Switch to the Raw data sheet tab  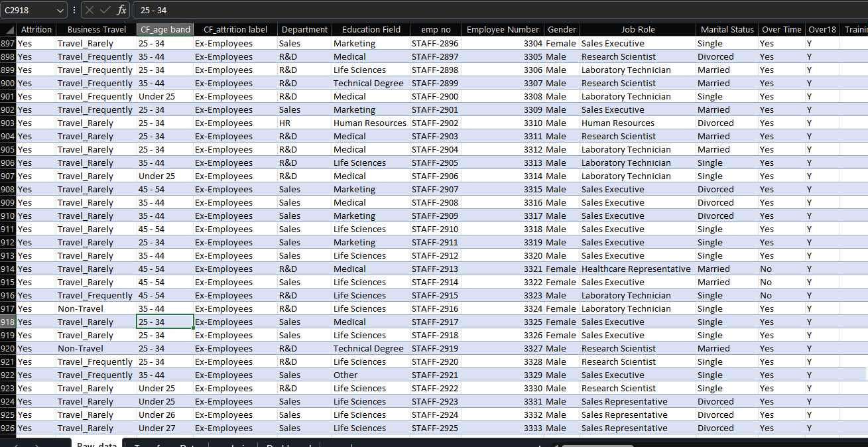tap(97, 444)
